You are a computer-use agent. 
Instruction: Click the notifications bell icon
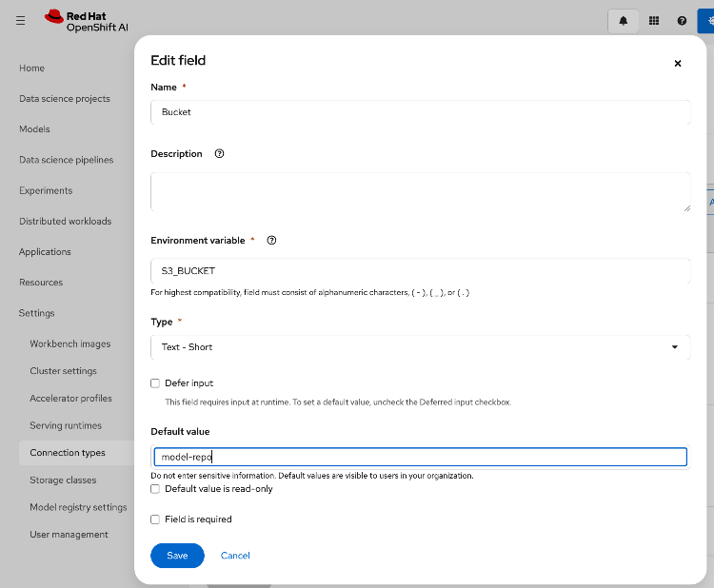pyautogui.click(x=624, y=21)
